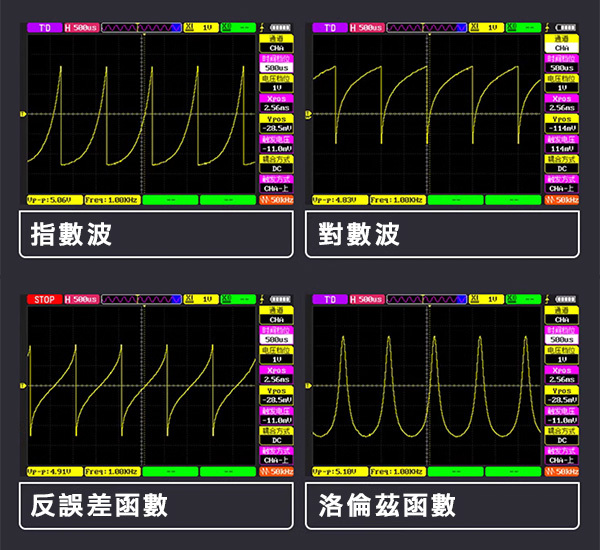Click the TD status badge in the exponential wave panel
Screen dimensions: 600x550
(x=44, y=28)
